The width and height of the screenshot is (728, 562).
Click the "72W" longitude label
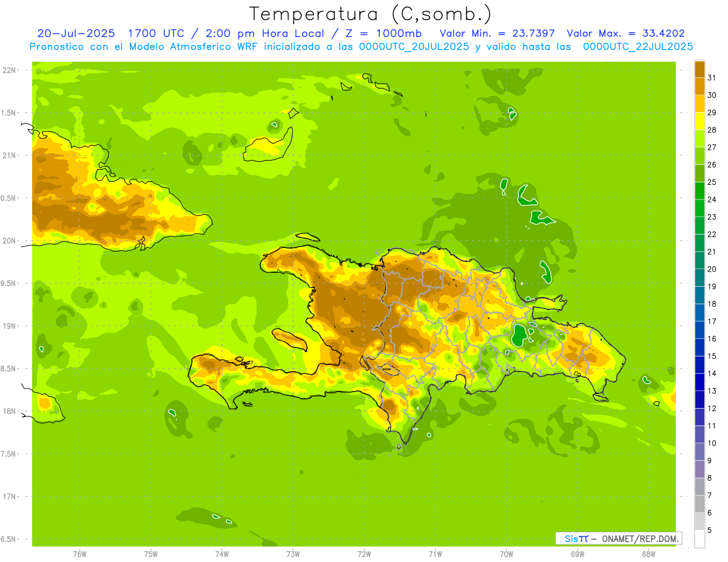click(x=364, y=554)
